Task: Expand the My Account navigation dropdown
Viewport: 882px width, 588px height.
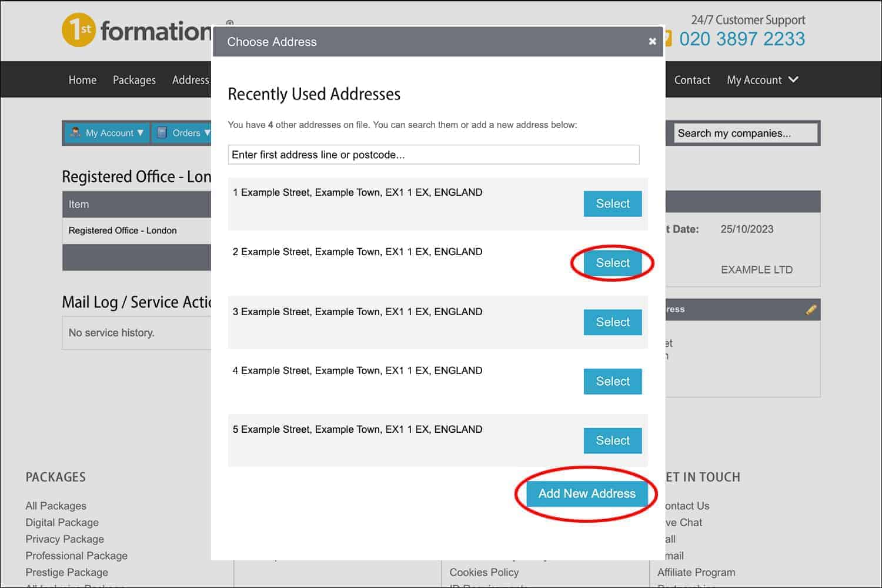Action: (x=762, y=80)
